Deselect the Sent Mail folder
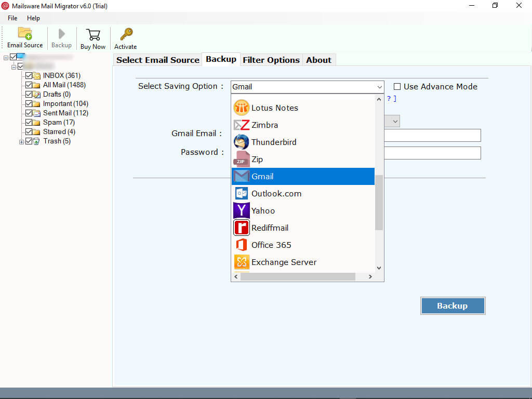Image resolution: width=532 pixels, height=399 pixels. coord(29,113)
